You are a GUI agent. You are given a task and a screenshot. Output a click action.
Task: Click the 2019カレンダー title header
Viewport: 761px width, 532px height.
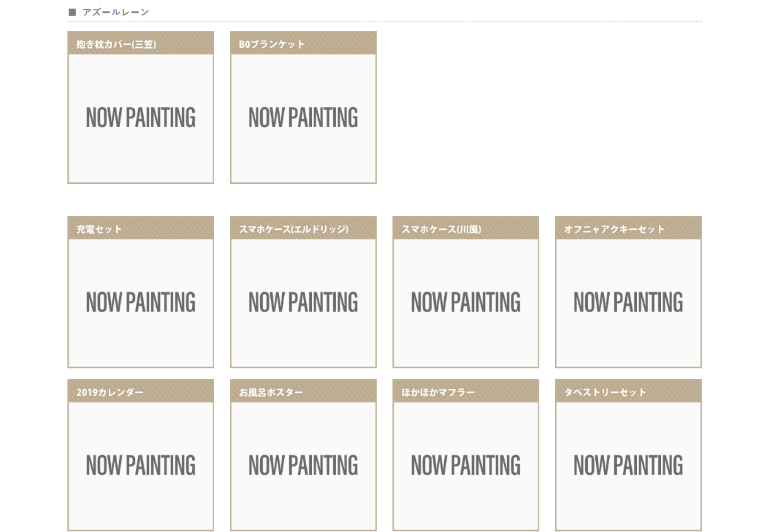coord(140,392)
